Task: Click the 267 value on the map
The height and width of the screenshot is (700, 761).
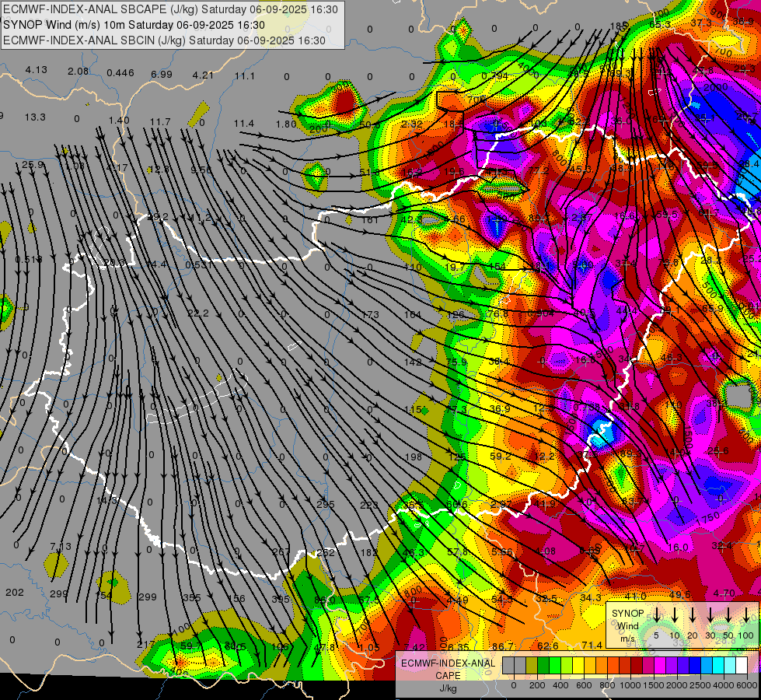Action: pos(281,551)
